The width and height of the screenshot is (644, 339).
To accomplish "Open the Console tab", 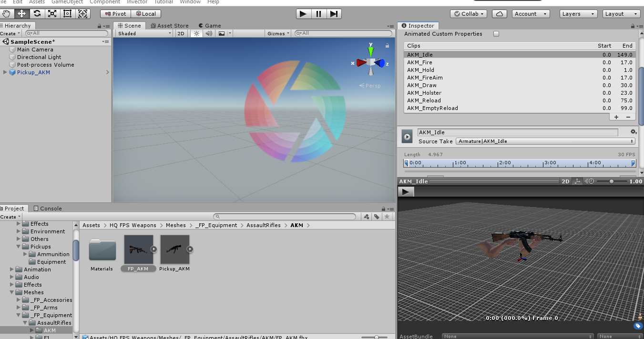I will click(x=51, y=209).
